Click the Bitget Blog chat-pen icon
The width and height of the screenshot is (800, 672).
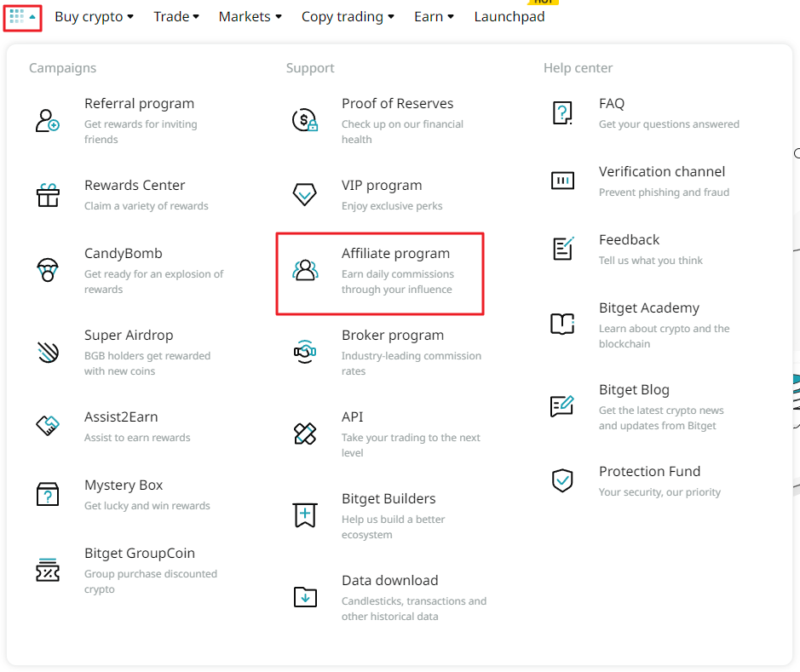click(x=562, y=406)
